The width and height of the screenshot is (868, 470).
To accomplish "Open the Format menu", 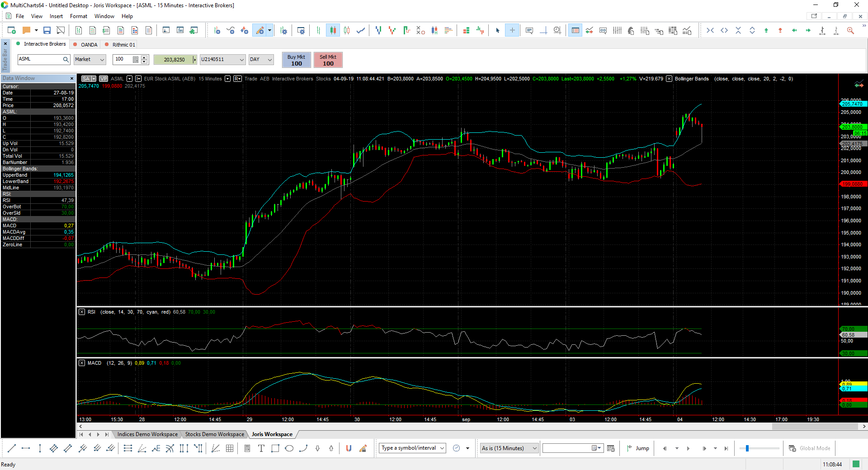I will 79,16.
